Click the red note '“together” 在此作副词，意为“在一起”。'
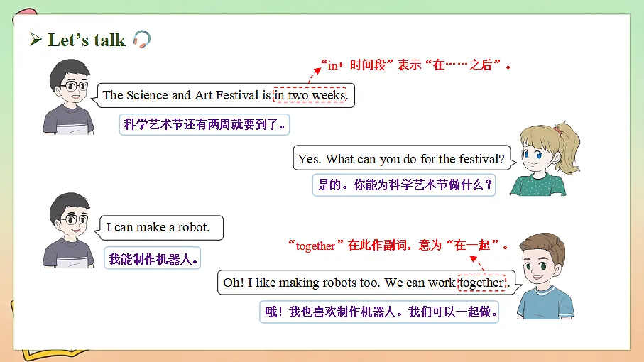644x362 pixels. tap(398, 246)
